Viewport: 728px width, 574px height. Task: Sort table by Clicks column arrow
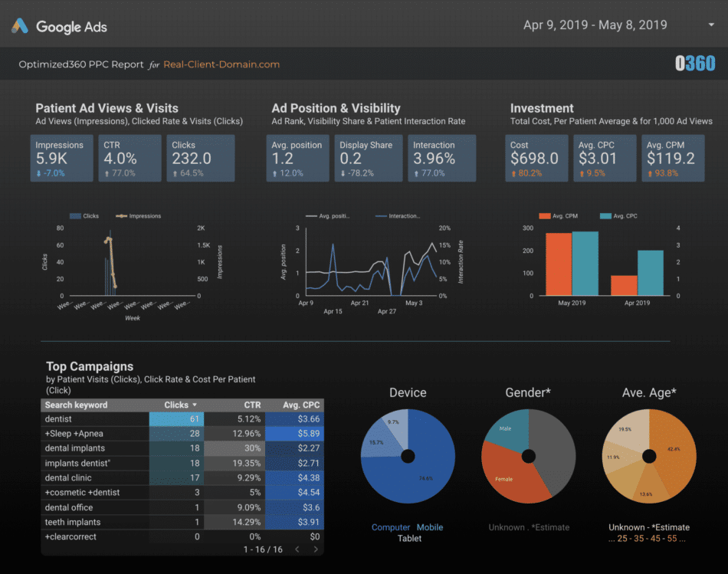tap(195, 405)
